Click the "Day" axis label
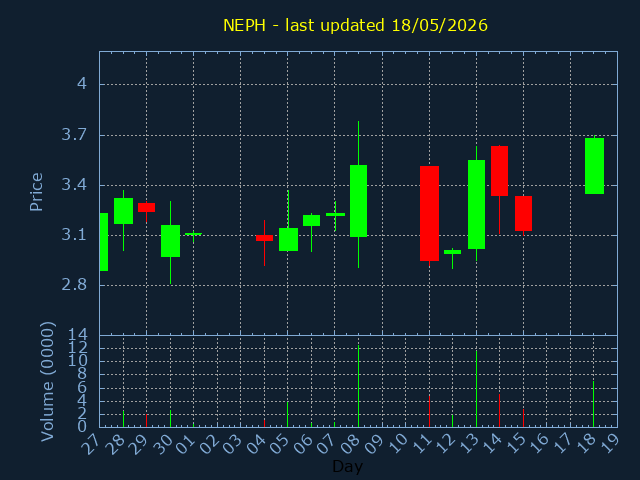640x480 pixels. point(347,466)
